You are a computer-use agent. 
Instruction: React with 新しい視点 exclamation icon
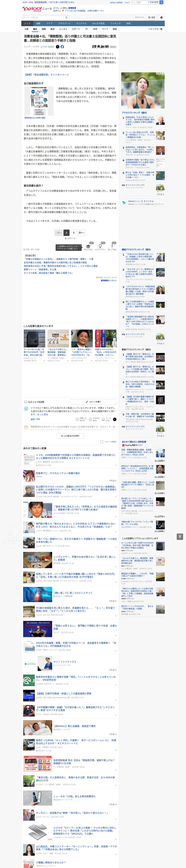112,246
